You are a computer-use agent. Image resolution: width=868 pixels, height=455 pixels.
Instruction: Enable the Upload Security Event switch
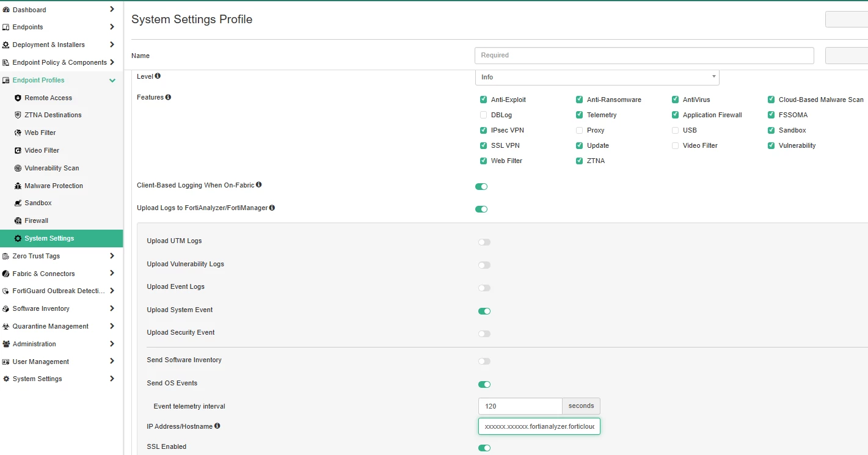[484, 334]
